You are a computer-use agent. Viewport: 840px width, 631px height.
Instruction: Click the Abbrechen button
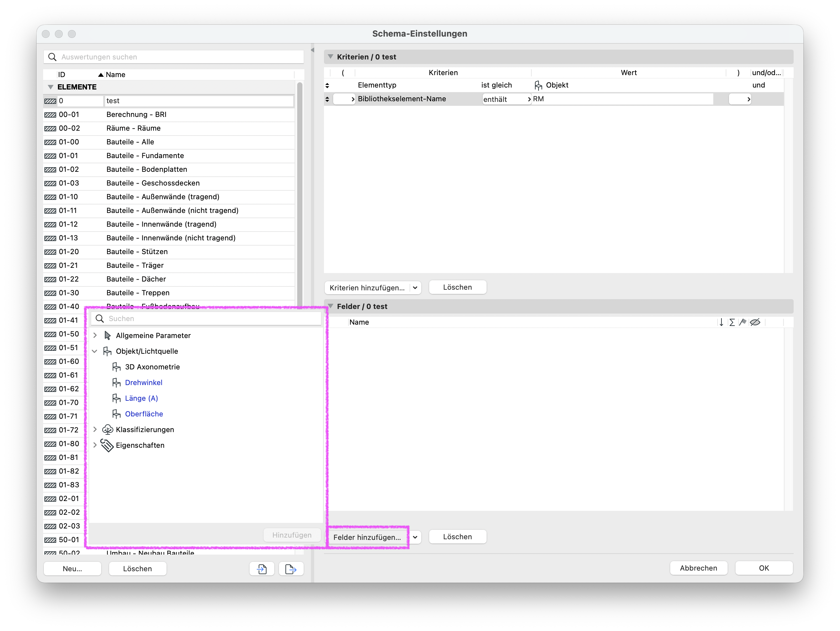coord(698,568)
